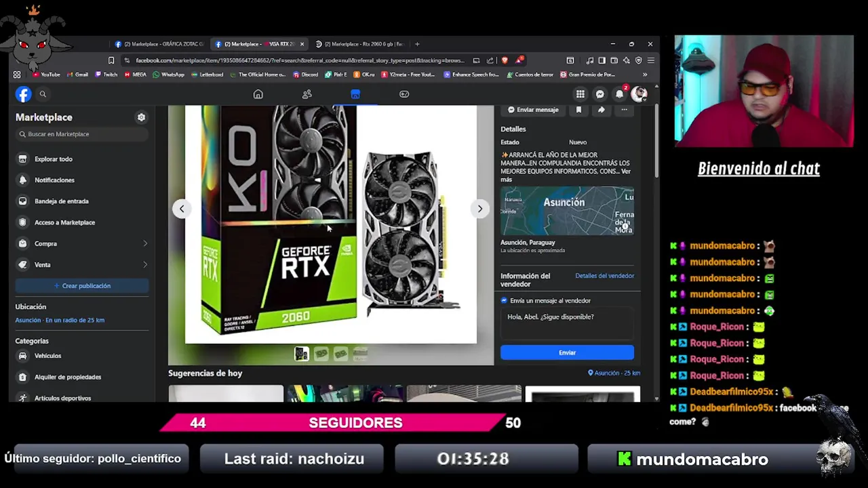
Task: Open the browser hamburger menu
Action: click(650, 60)
